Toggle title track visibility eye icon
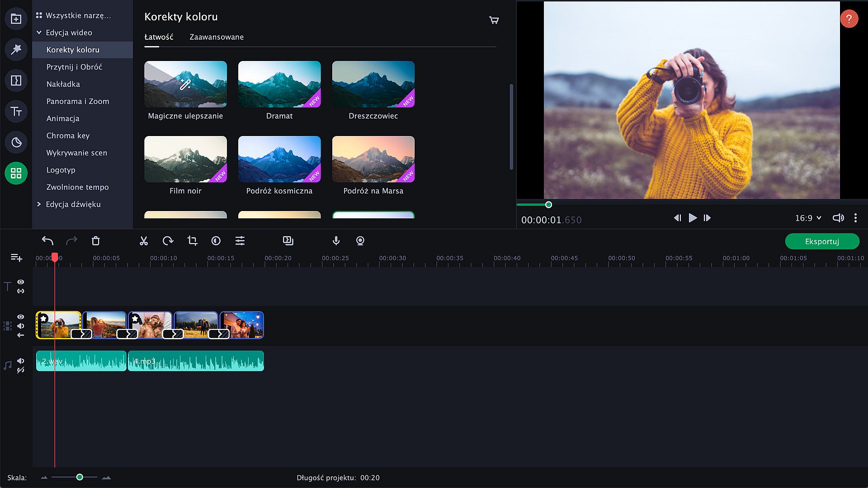This screenshot has height=488, width=868. click(21, 282)
